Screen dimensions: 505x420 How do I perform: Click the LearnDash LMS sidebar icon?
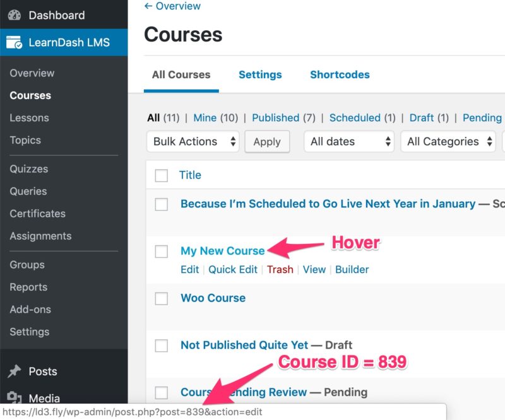14,43
